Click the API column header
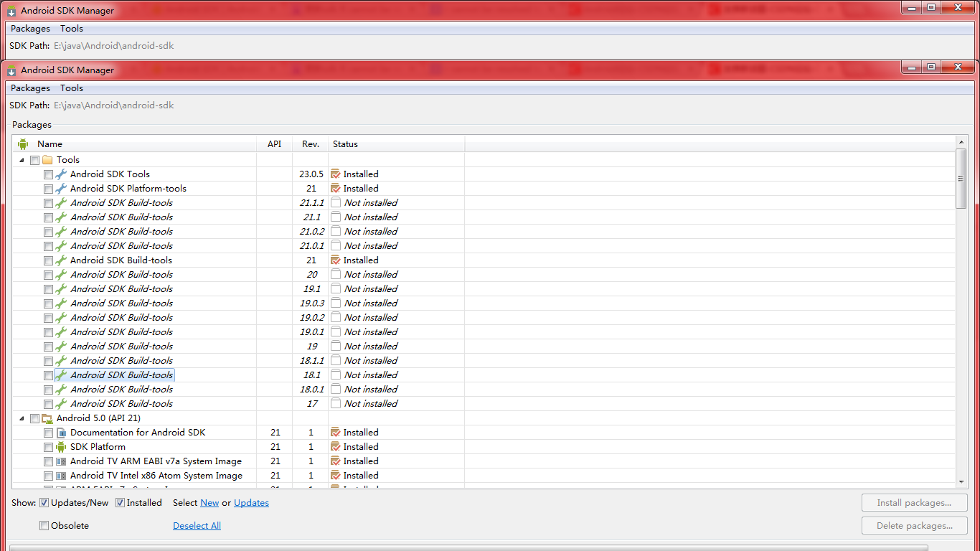Screen dimensions: 980x551 (275, 144)
